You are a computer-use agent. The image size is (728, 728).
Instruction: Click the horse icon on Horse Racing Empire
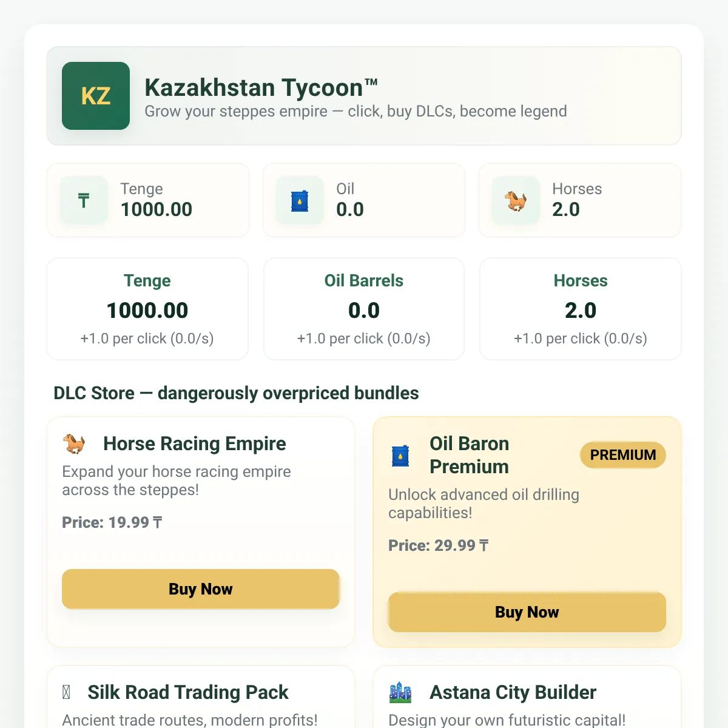click(75, 443)
